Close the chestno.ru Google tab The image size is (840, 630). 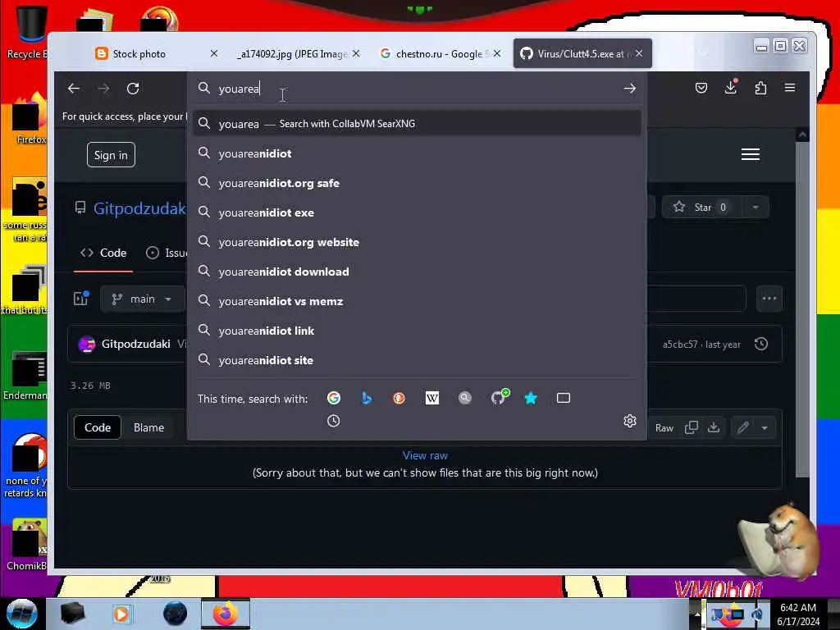coord(496,53)
